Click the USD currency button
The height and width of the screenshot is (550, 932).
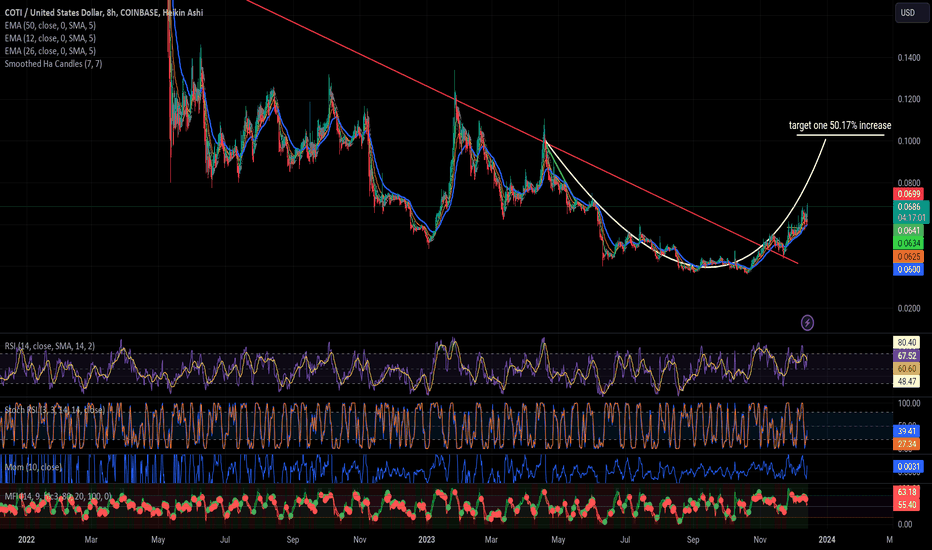912,13
